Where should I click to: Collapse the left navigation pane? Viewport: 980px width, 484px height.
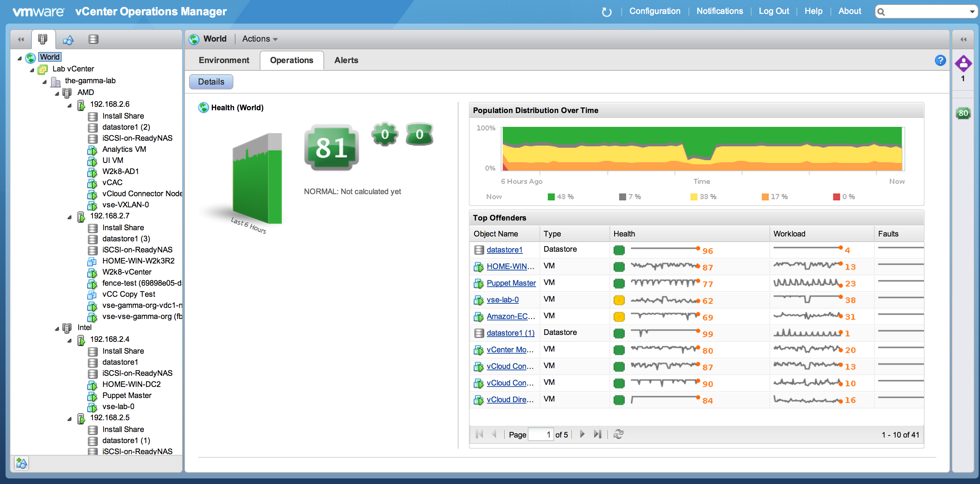coord(21,39)
